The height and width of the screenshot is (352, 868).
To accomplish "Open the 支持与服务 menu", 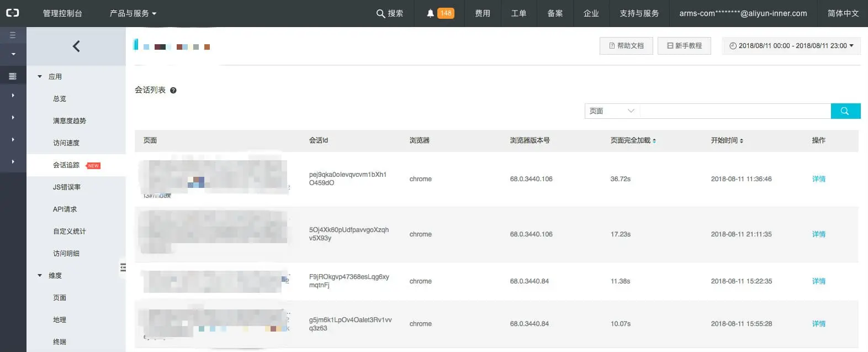I will click(x=639, y=13).
